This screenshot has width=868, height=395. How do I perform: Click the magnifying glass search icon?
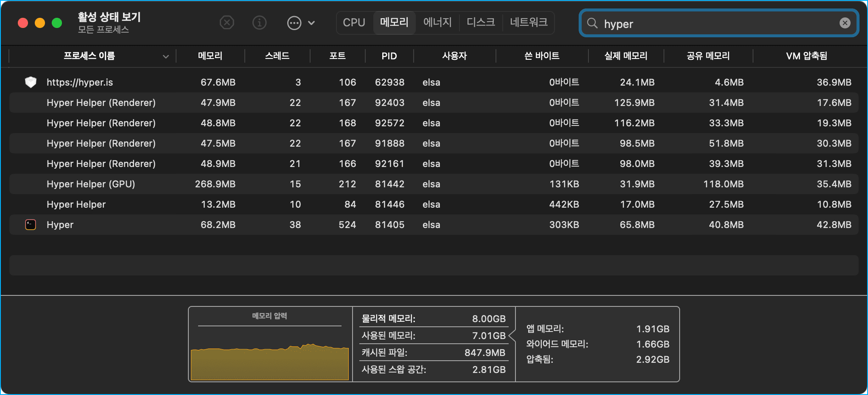592,23
